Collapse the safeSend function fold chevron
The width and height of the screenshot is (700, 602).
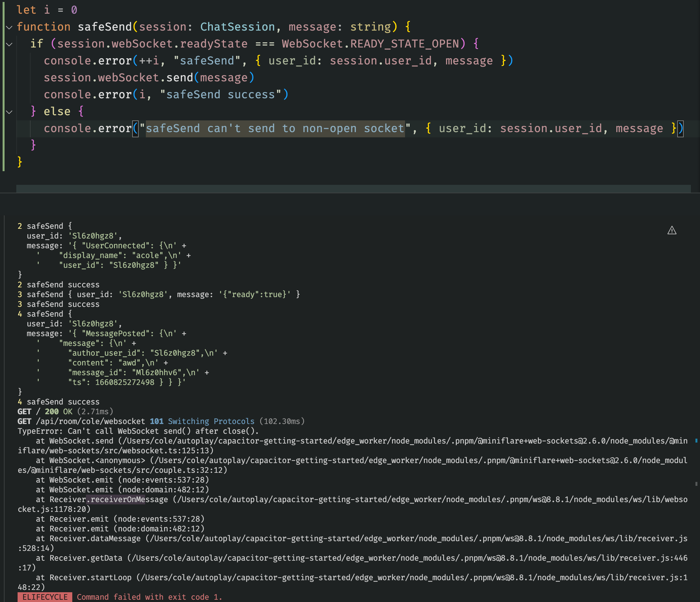9,27
